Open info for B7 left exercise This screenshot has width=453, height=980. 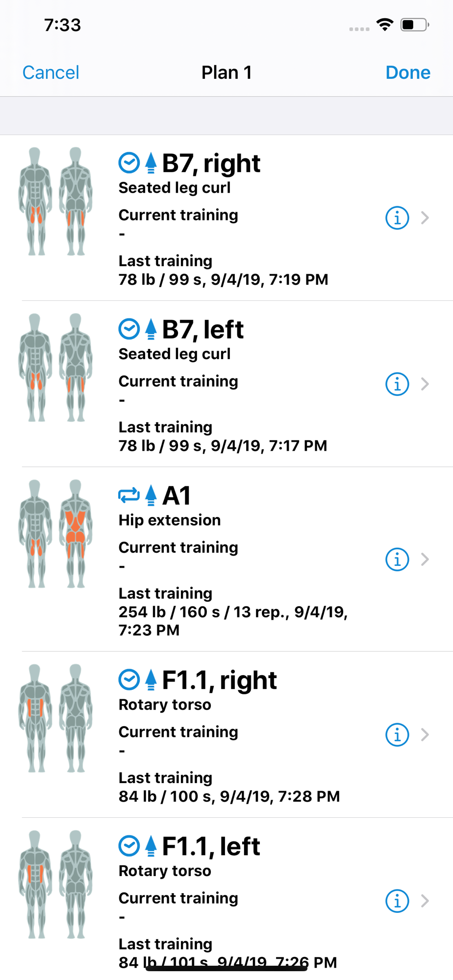pyautogui.click(x=397, y=384)
